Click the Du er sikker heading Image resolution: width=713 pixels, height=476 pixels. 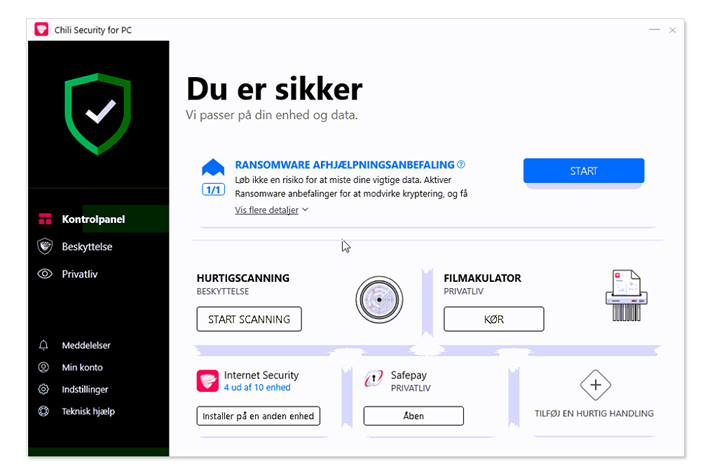[275, 89]
